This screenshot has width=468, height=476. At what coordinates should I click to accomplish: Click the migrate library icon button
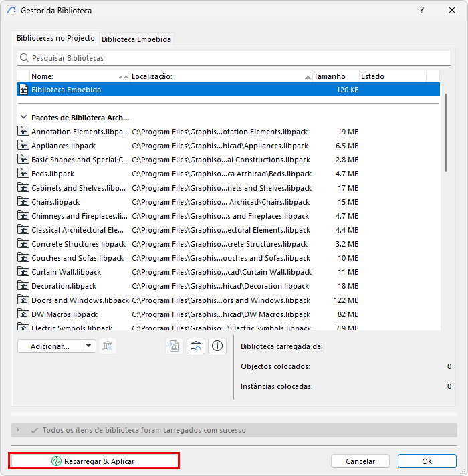point(174,346)
